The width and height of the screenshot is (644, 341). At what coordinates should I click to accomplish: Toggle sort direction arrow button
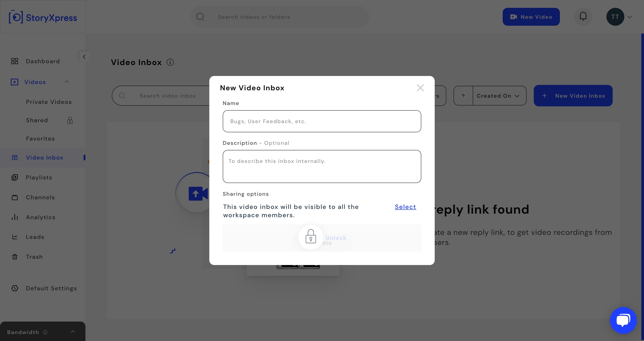pyautogui.click(x=463, y=96)
